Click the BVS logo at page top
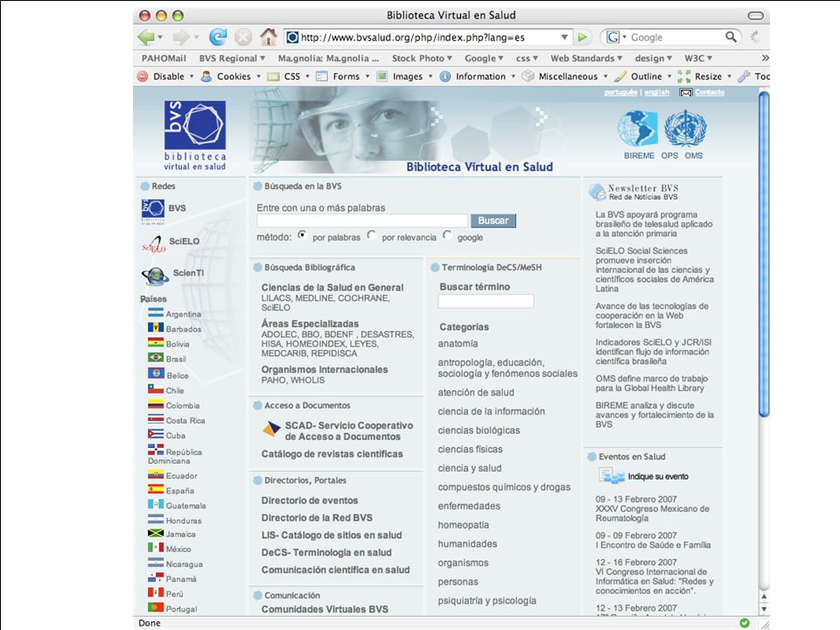Viewport: 840px width, 630px height. point(195,136)
